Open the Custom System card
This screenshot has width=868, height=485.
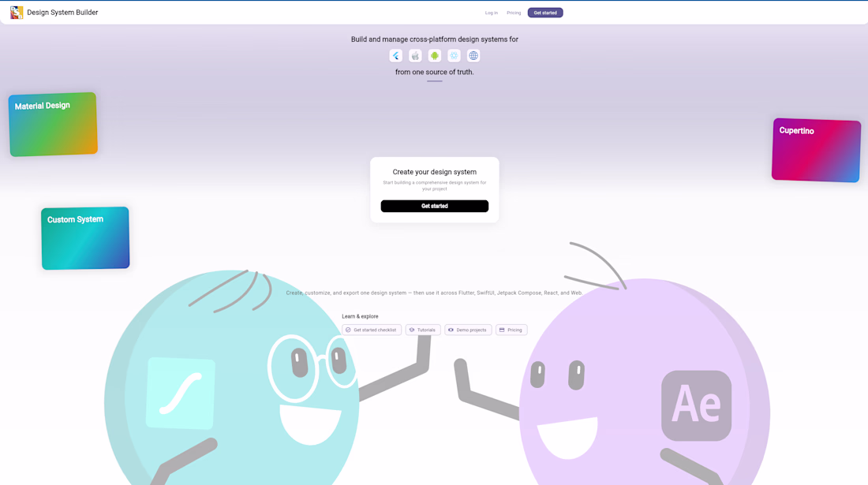pos(85,238)
